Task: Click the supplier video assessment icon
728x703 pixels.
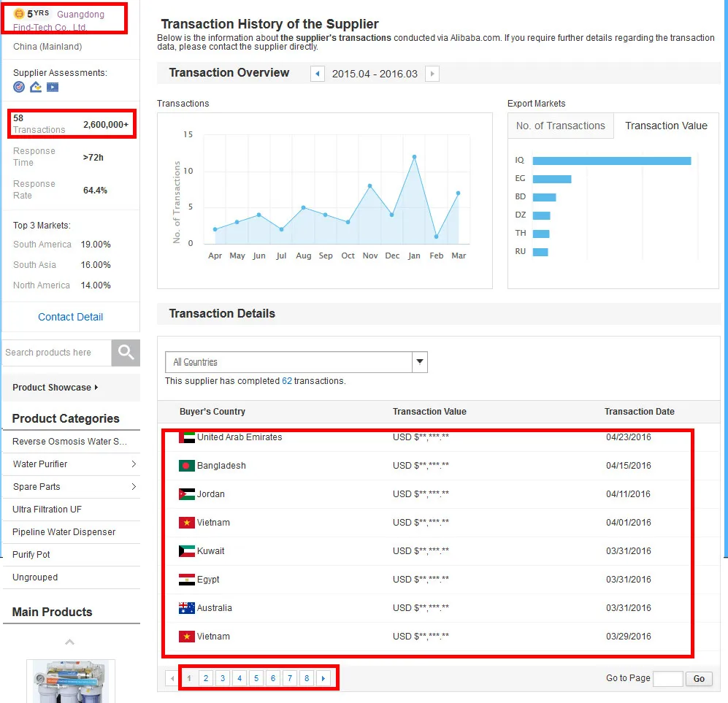Action: click(x=53, y=88)
